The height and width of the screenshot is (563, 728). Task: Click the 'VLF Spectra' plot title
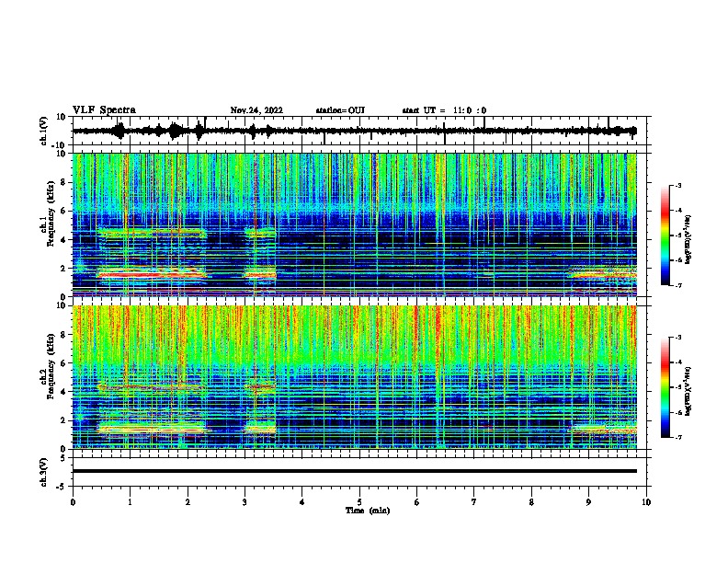coord(104,110)
